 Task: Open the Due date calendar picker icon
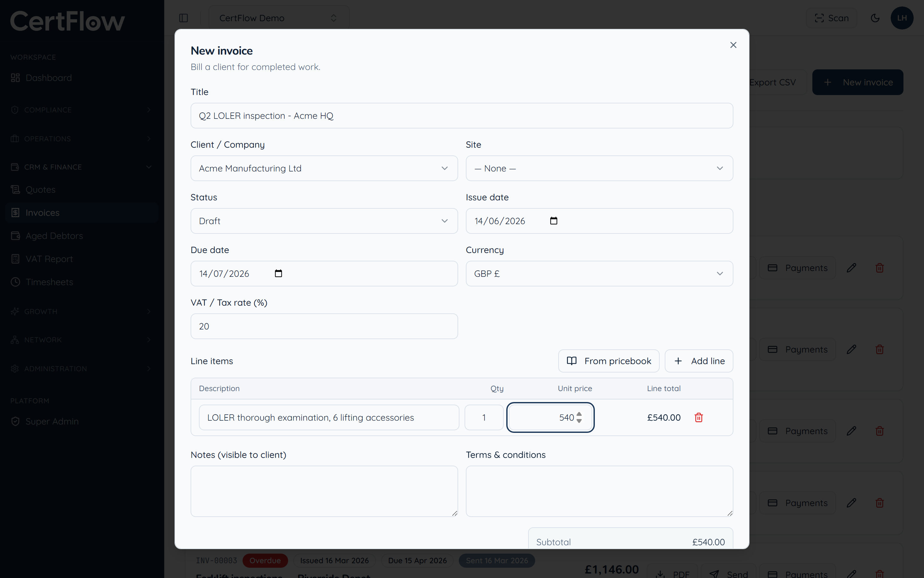[278, 273]
